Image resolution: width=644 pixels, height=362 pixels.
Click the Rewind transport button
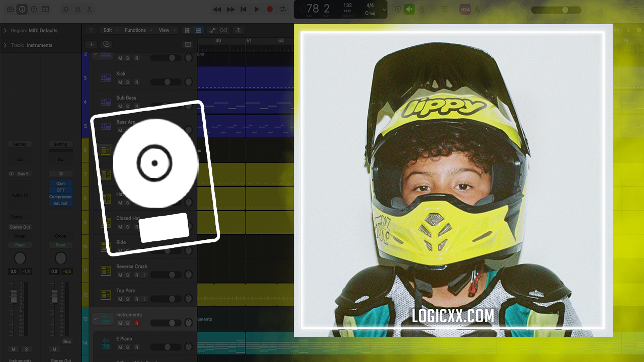217,9
